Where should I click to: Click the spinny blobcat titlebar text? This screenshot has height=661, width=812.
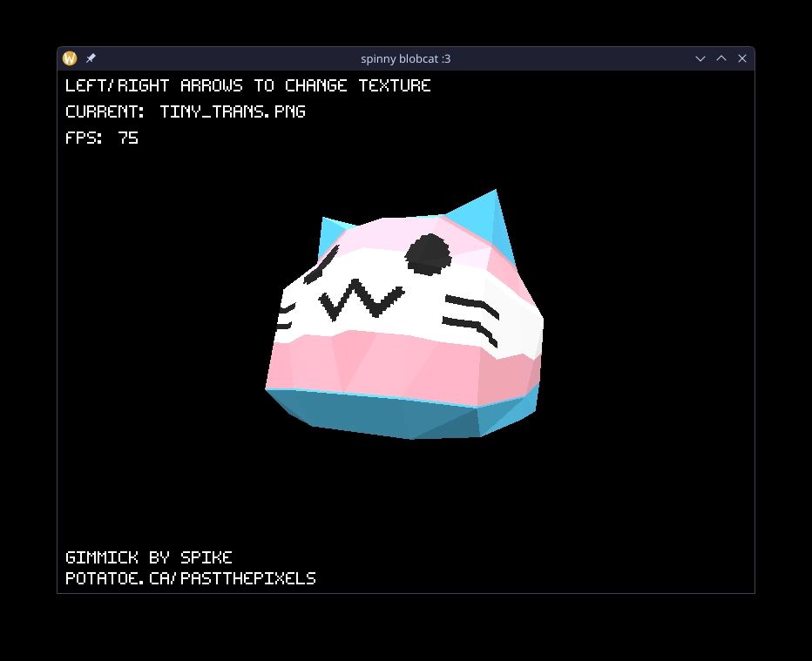pos(404,58)
